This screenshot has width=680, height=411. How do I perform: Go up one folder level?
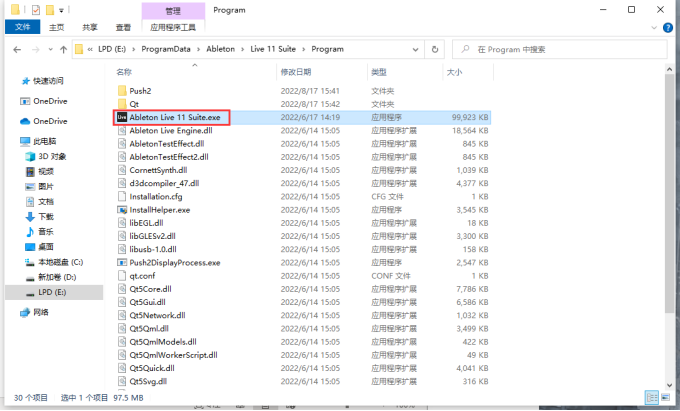coord(63,49)
